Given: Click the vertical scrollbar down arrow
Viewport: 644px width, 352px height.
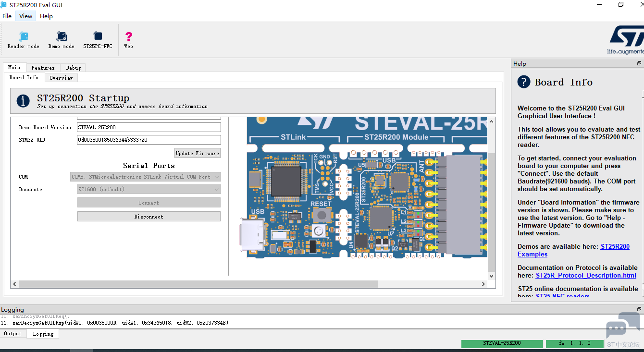Looking at the screenshot, I should click(x=491, y=276).
